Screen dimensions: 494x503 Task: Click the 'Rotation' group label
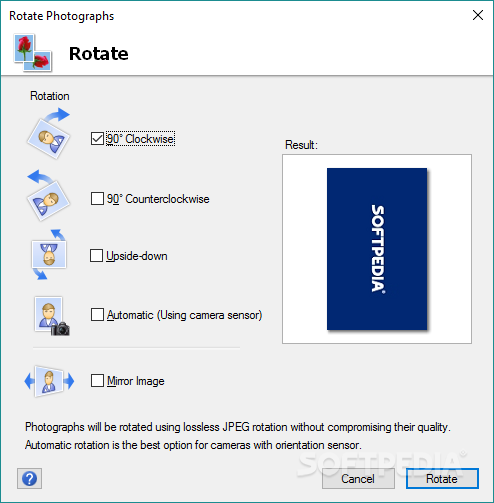[x=50, y=96]
